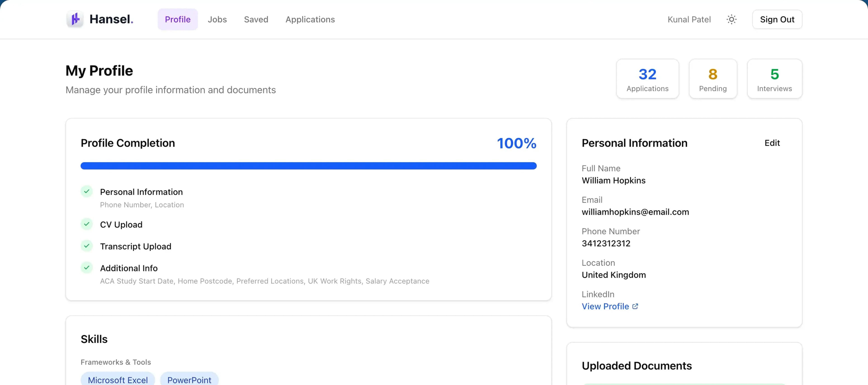The image size is (868, 385).
Task: Switch to the Applications nav tab
Action: [x=310, y=19]
